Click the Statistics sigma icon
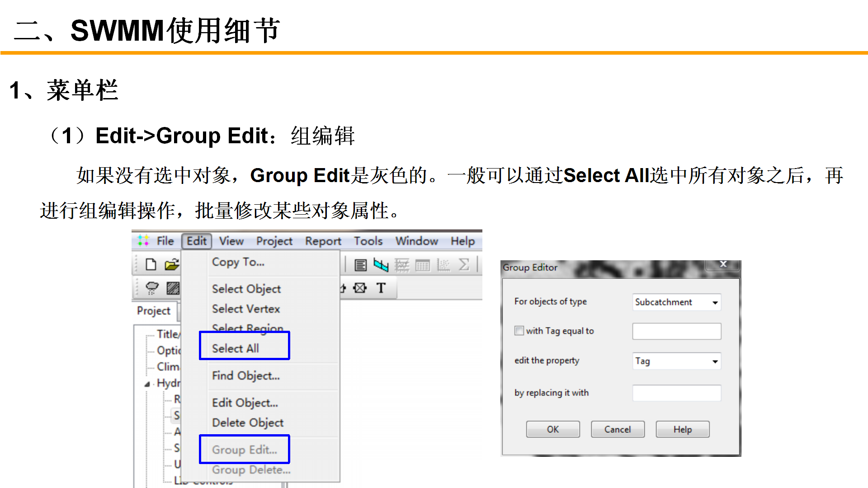 tap(464, 265)
